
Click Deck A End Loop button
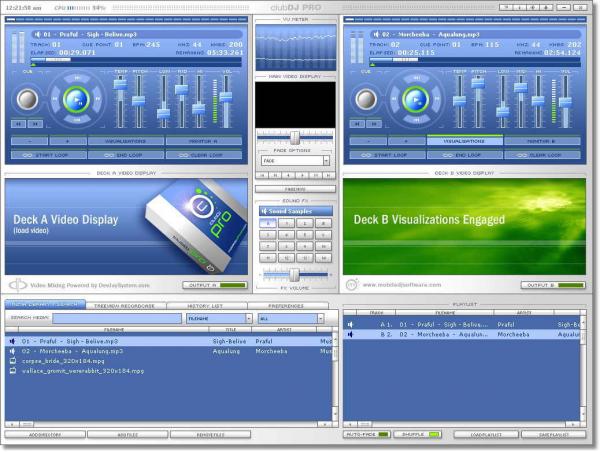click(x=126, y=155)
